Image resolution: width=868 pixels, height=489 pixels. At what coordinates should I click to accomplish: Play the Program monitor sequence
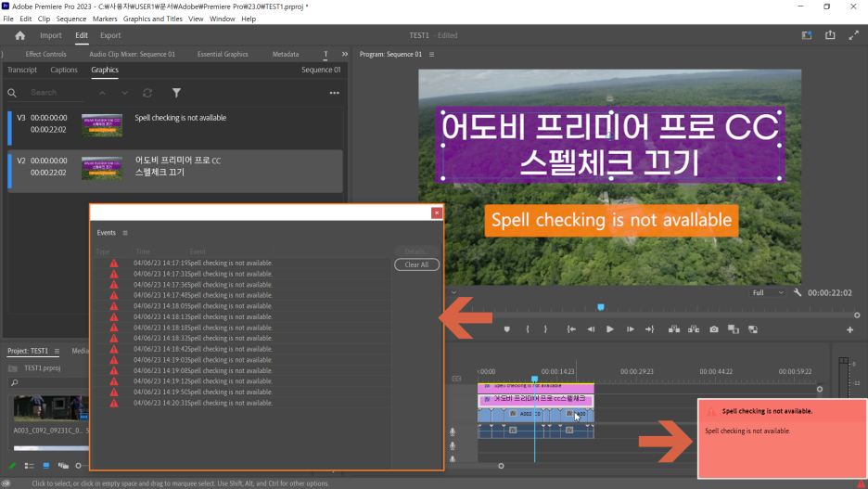pyautogui.click(x=610, y=329)
